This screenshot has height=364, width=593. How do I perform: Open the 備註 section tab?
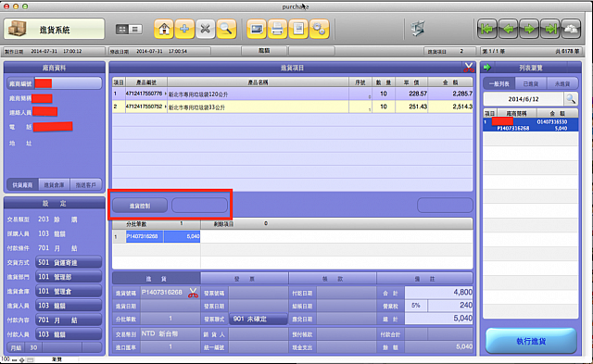tap(424, 279)
